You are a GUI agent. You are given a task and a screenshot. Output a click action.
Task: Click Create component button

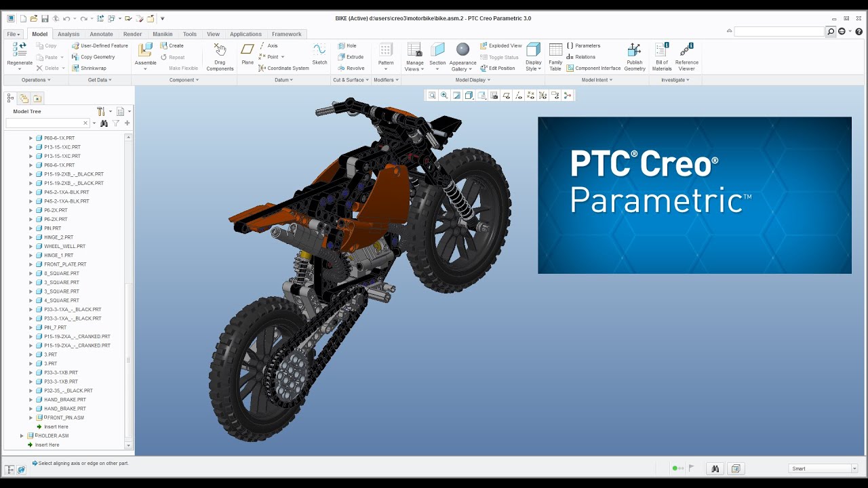(172, 45)
